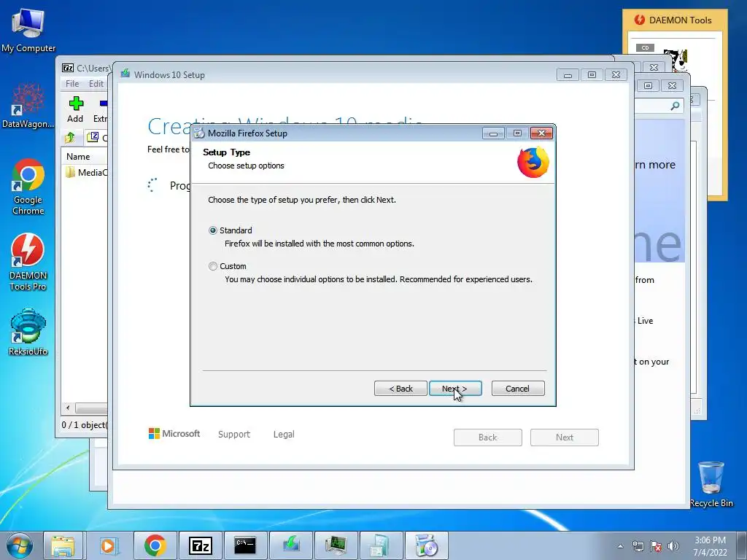Switch to 7-Zip taskbar button
Viewport: 747px width, 560px height.
tap(200, 545)
